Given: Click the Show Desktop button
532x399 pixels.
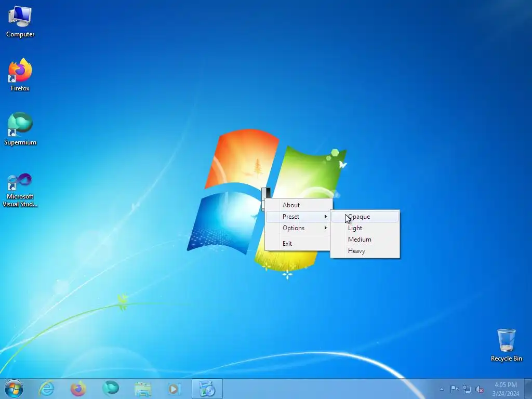Looking at the screenshot, I should pos(528,389).
